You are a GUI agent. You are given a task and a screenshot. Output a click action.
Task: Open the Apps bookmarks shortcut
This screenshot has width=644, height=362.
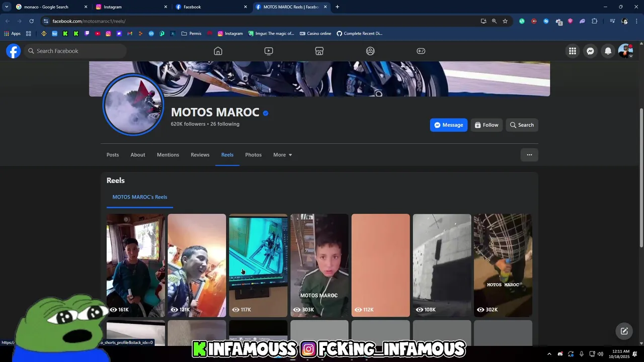(x=13, y=34)
